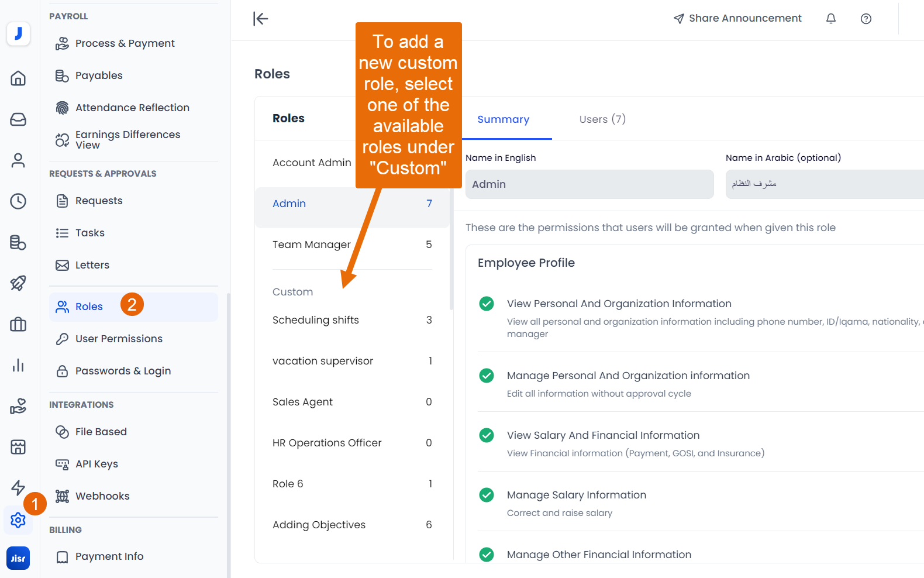The width and height of the screenshot is (924, 578).
Task: Click the notification bell icon
Action: click(x=830, y=19)
